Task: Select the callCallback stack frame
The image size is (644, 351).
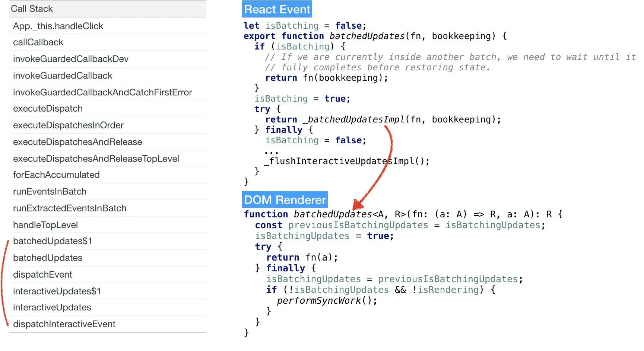Action: pos(108,42)
